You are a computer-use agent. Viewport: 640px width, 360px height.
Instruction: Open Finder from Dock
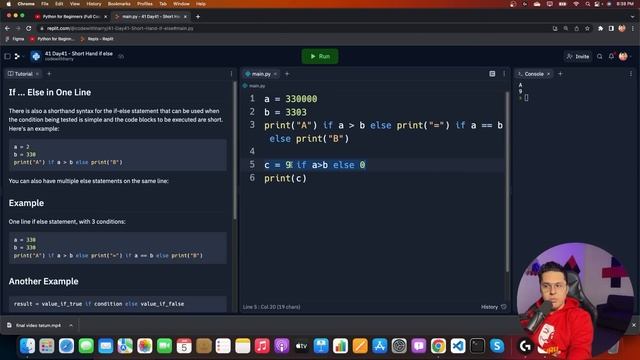pyautogui.click(x=27, y=346)
